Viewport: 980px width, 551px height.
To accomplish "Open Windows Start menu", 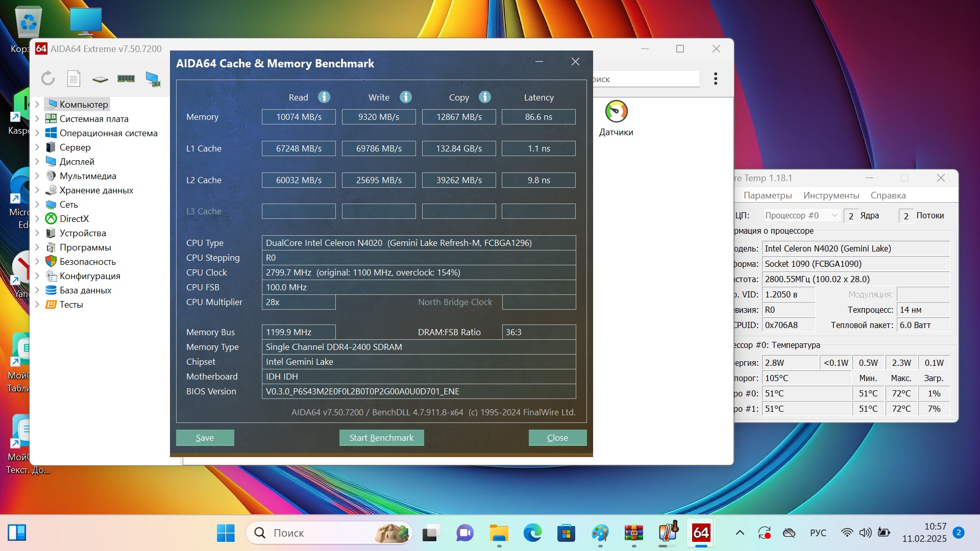I will pos(226,533).
